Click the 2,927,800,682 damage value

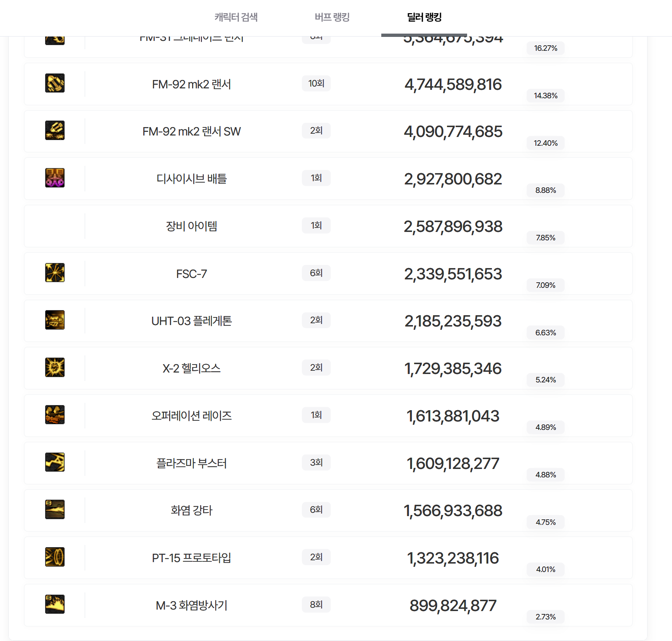(453, 179)
